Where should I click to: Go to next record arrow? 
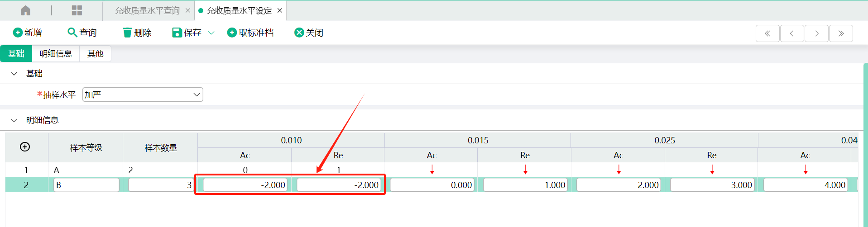tap(816, 33)
